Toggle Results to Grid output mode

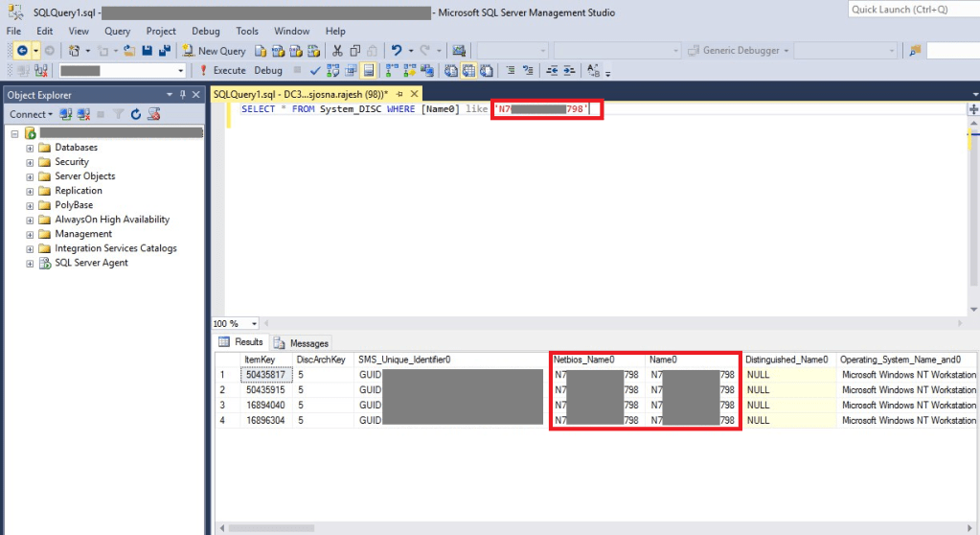click(470, 70)
